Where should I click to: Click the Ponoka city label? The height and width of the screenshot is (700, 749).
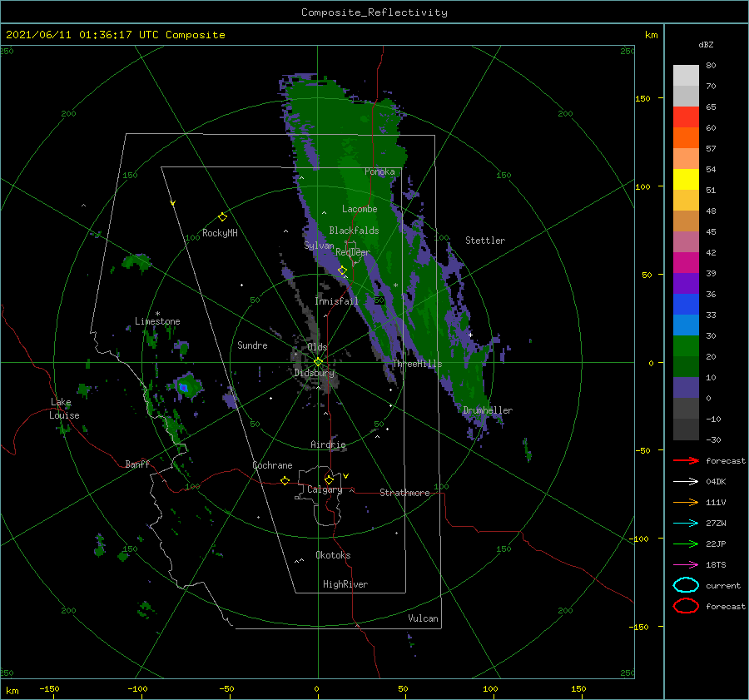(x=379, y=171)
